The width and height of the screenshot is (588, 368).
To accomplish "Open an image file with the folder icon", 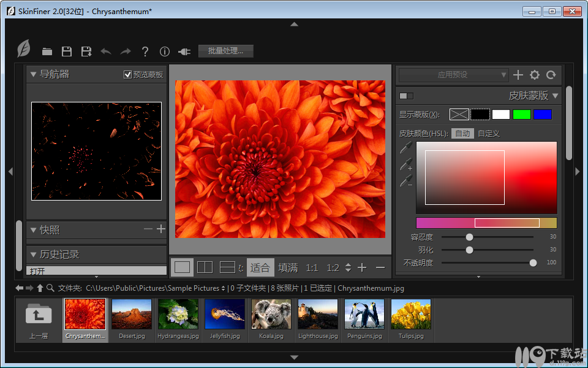I will (x=47, y=52).
